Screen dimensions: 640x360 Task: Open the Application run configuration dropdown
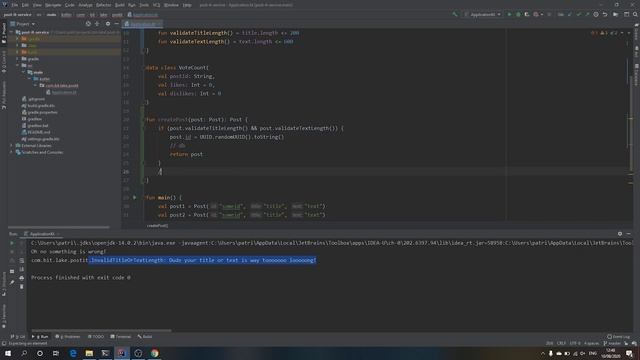(482, 14)
